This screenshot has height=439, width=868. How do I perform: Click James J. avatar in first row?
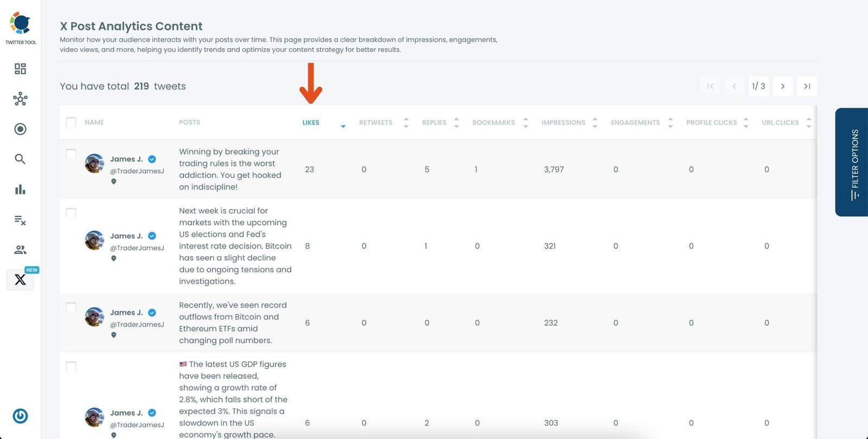tap(94, 163)
